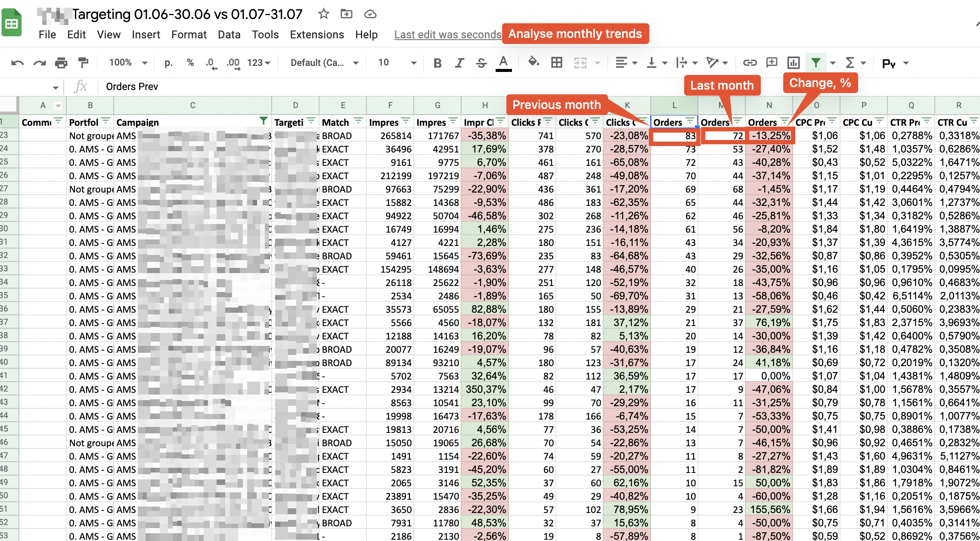
Task: Insert a chart
Action: click(793, 62)
